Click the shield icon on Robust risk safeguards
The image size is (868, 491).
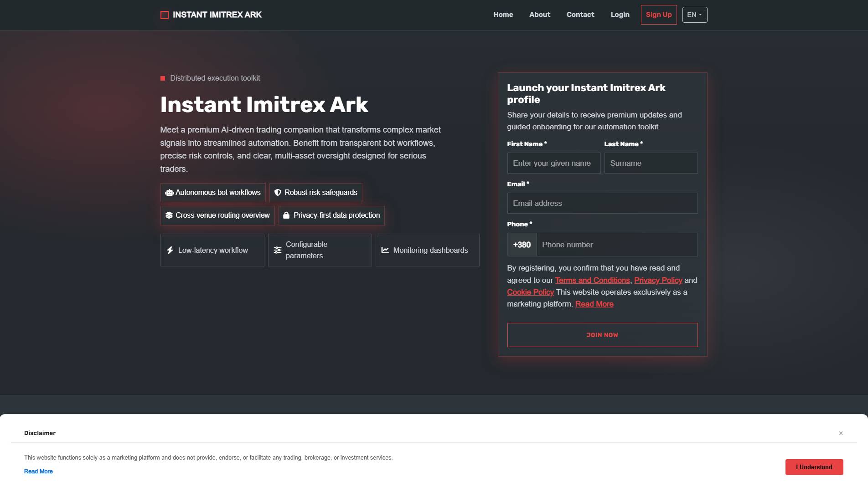point(278,193)
